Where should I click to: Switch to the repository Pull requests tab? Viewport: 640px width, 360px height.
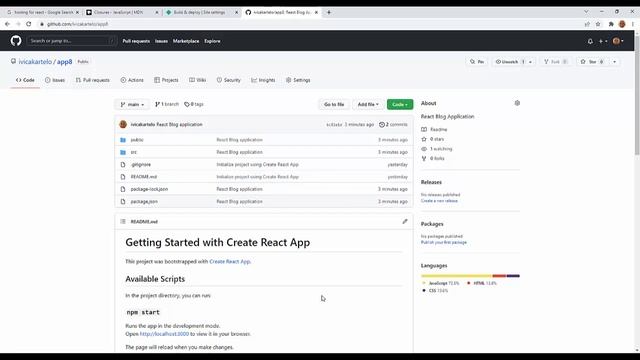pyautogui.click(x=93, y=80)
